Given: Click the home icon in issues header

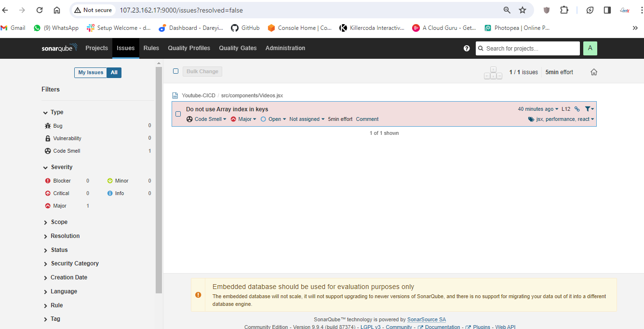Looking at the screenshot, I should (594, 72).
